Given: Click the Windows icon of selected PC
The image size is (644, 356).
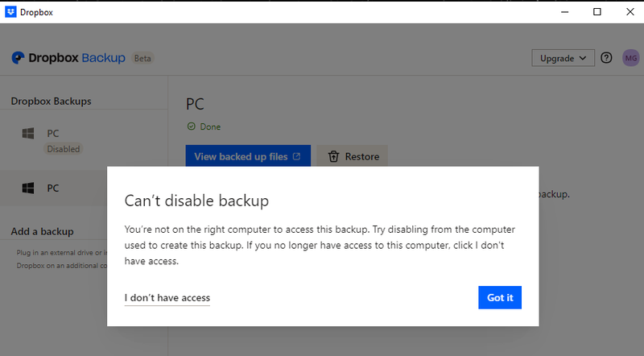Looking at the screenshot, I should (28, 188).
